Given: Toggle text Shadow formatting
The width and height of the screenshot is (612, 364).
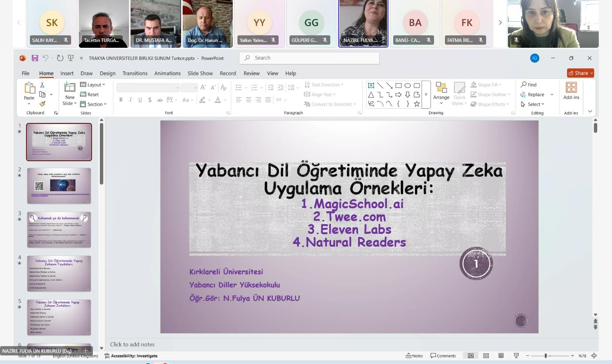Looking at the screenshot, I should click(x=150, y=100).
